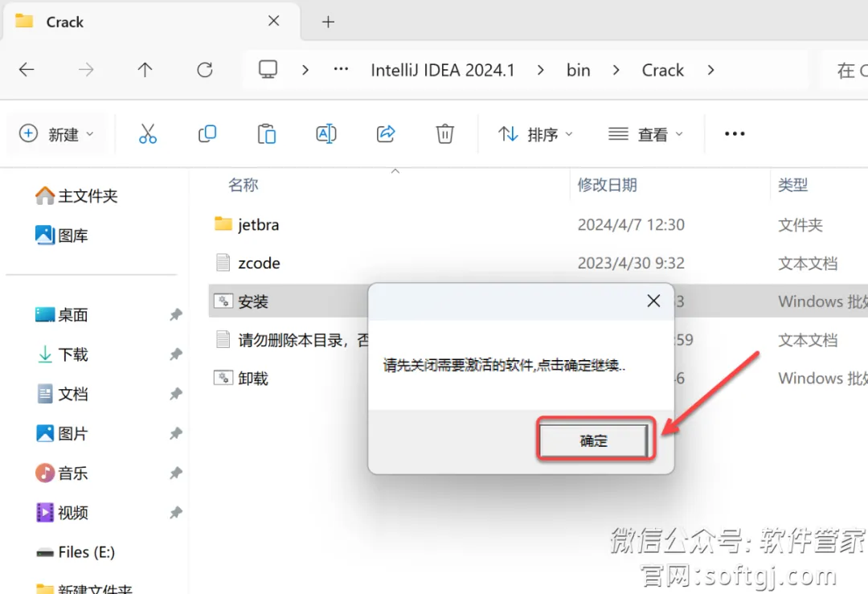868x594 pixels.
Task: Select the 卸载 batch file
Action: pyautogui.click(x=253, y=379)
